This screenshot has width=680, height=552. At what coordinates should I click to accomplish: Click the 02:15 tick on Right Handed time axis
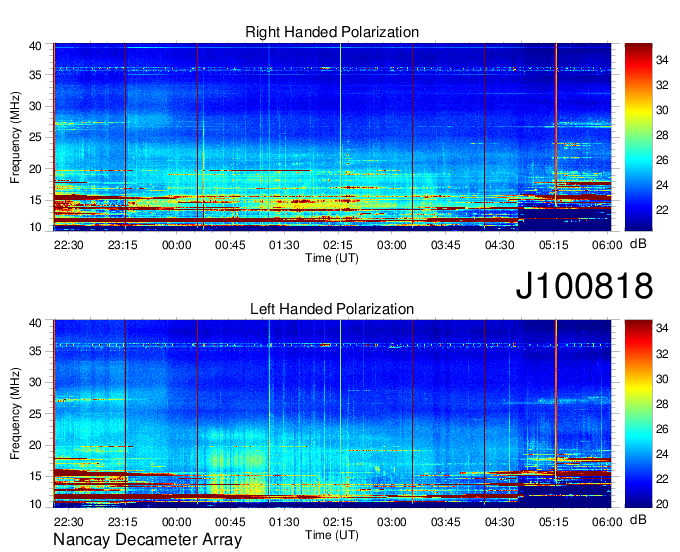(x=338, y=245)
